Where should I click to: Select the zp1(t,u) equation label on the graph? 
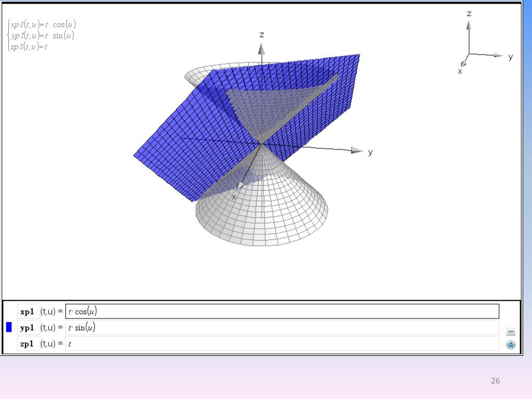29,47
